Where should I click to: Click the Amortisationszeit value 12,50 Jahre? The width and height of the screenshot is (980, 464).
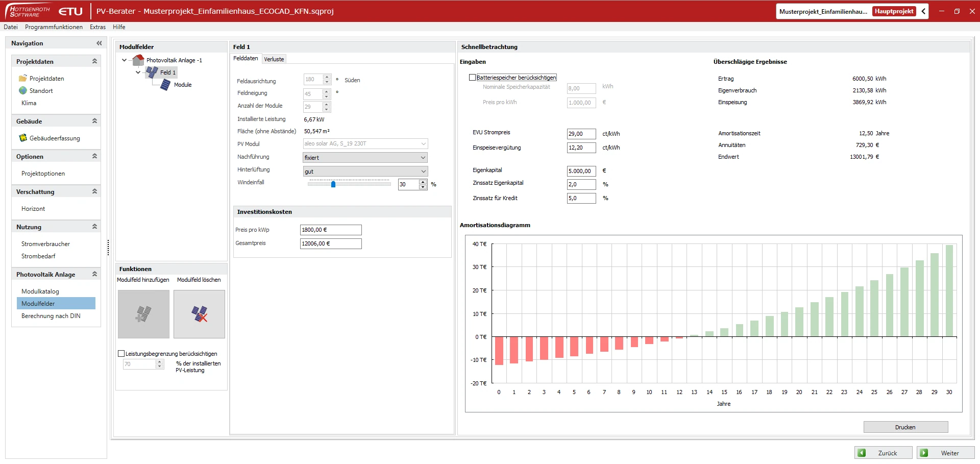coord(874,133)
